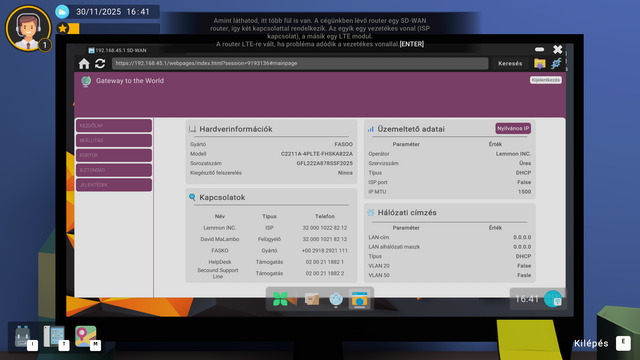640x360 pixels.
Task: Click the serial number GFL222A878SSF2025
Action: (x=324, y=163)
